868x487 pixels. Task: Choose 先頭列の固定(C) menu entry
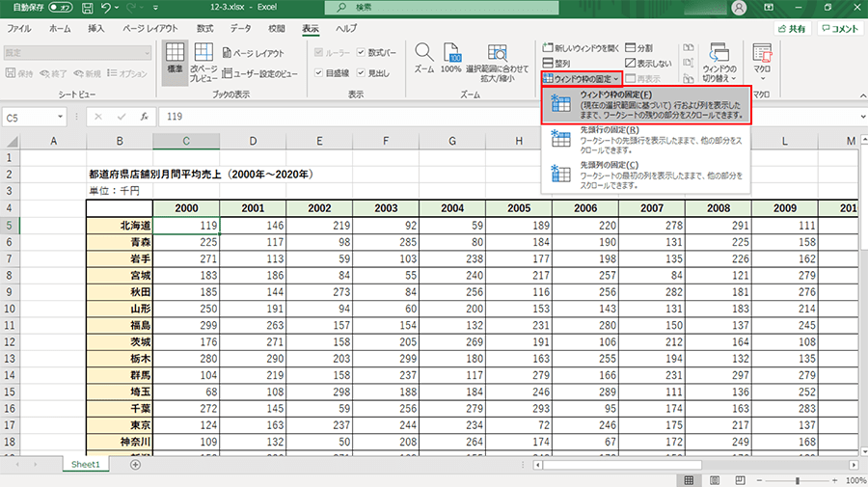coord(646,175)
